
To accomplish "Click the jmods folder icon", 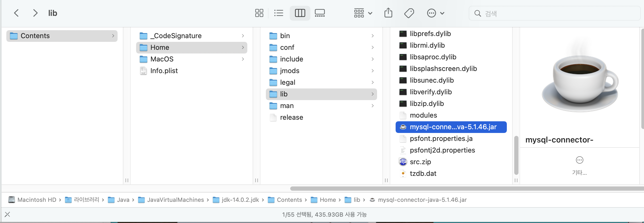I will [x=273, y=71].
